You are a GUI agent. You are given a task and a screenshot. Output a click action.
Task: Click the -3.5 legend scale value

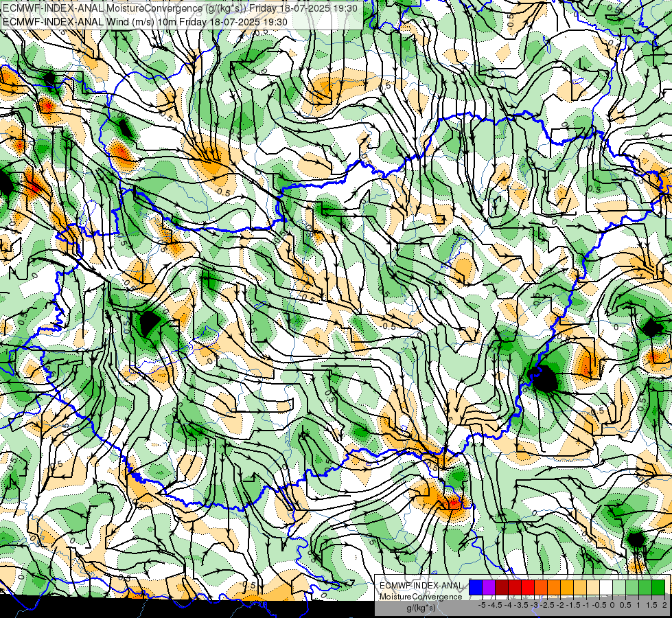(521, 605)
